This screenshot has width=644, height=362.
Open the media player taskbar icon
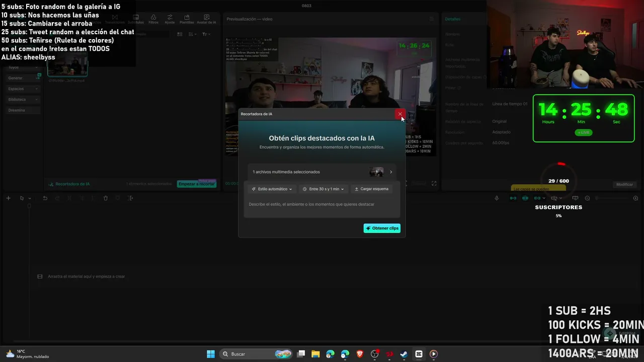pyautogui.click(x=433, y=354)
